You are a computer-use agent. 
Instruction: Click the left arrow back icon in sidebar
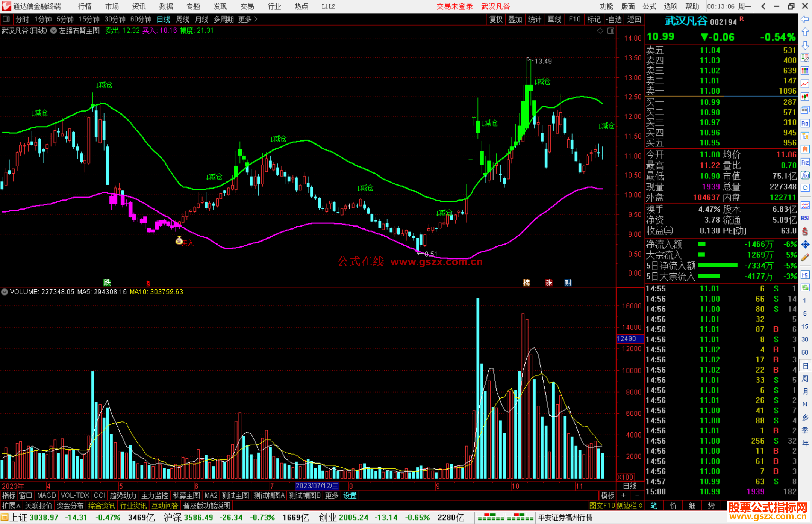[x=805, y=19]
